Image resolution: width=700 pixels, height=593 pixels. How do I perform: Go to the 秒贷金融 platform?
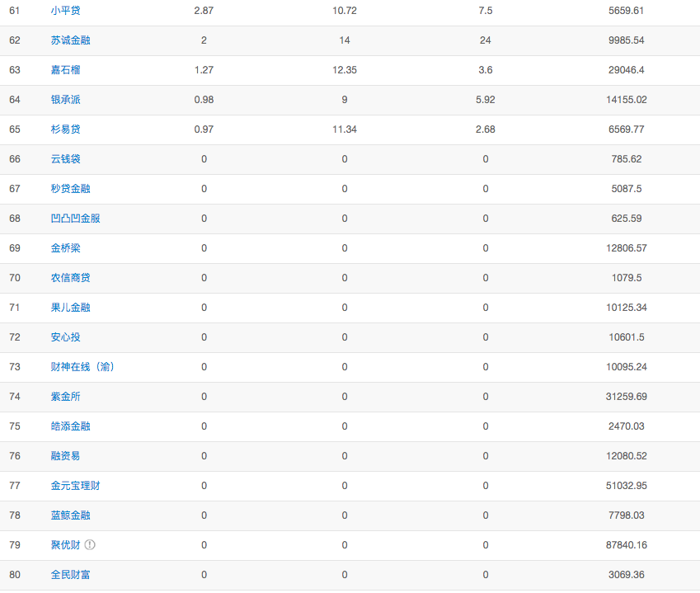[x=71, y=189]
